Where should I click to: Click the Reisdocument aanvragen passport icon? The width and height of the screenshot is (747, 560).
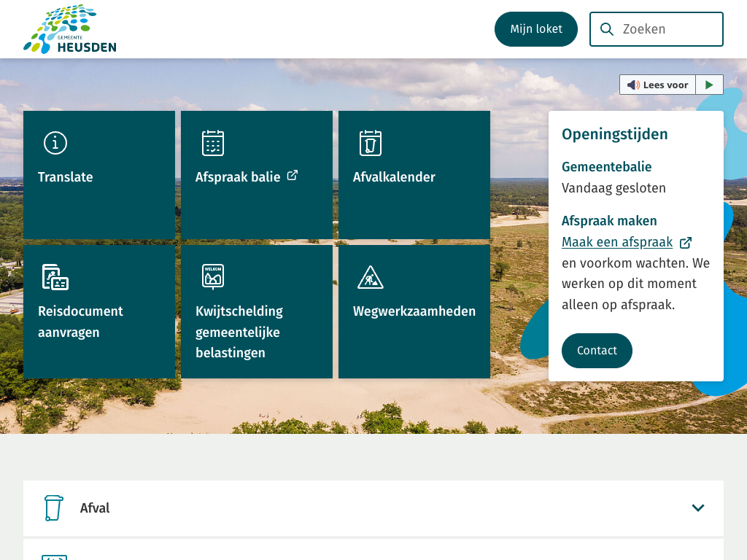[x=55, y=277]
